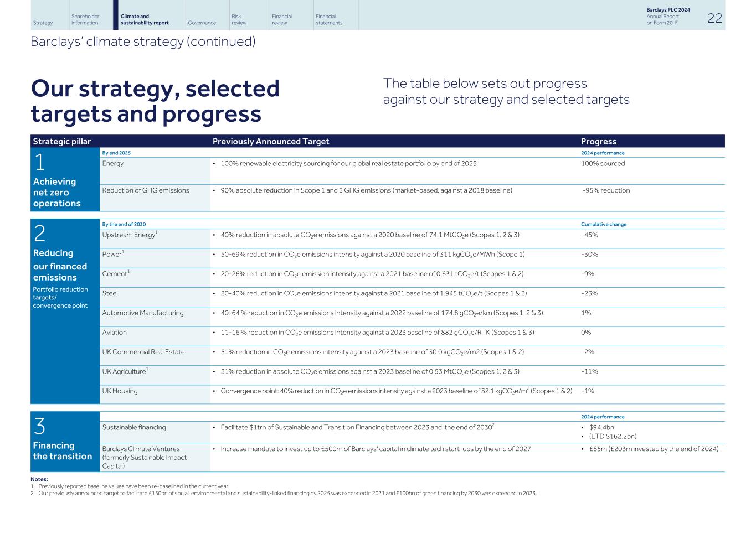Select the Progress column header
756x534 pixels.
coord(599,141)
